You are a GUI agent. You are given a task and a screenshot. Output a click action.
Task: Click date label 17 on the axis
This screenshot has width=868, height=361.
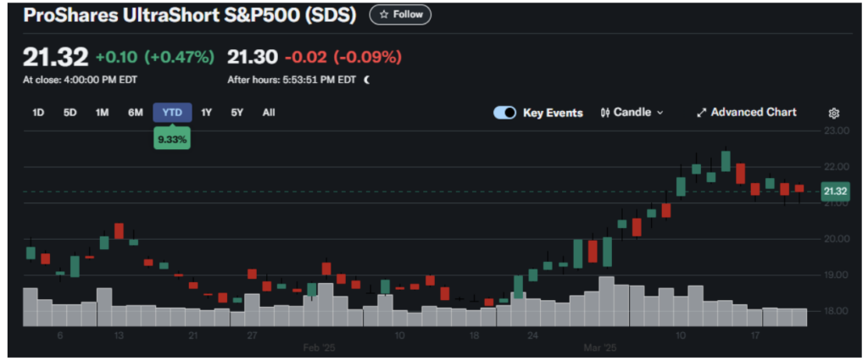[x=755, y=336]
